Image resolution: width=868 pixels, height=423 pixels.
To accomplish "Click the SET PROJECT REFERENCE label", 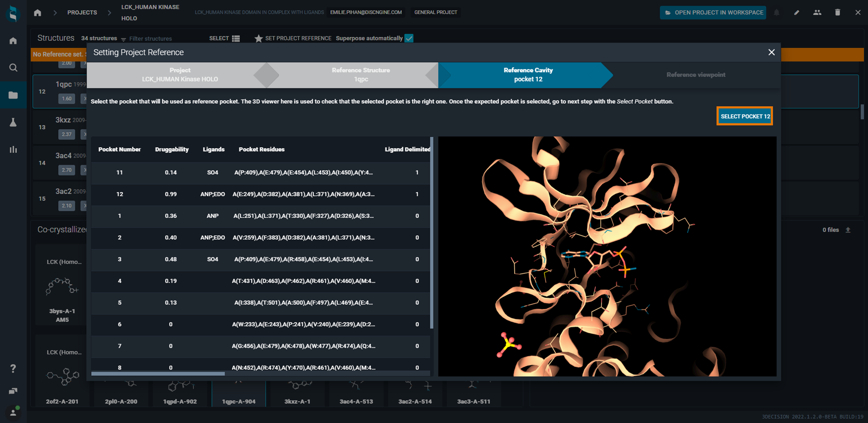I will coord(298,39).
